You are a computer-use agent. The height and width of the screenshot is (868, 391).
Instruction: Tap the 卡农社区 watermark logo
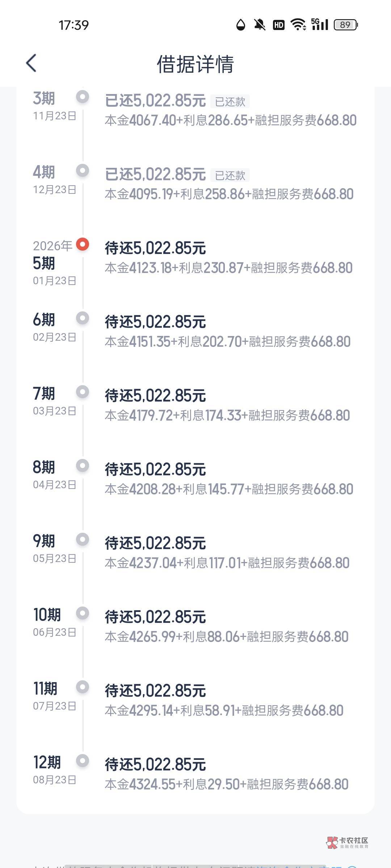pos(348,842)
